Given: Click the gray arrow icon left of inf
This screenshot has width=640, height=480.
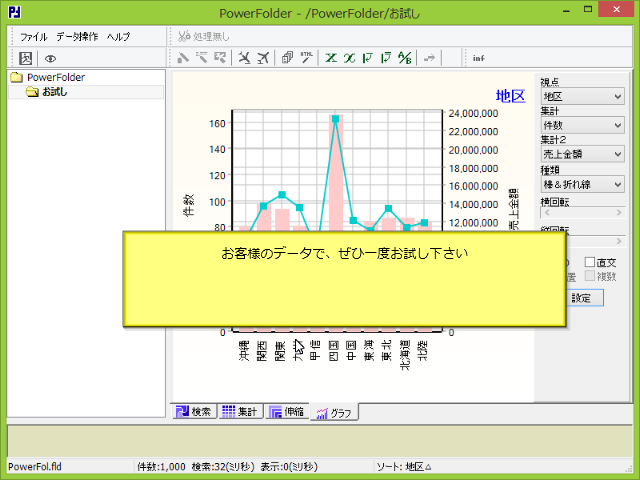Looking at the screenshot, I should (x=429, y=58).
